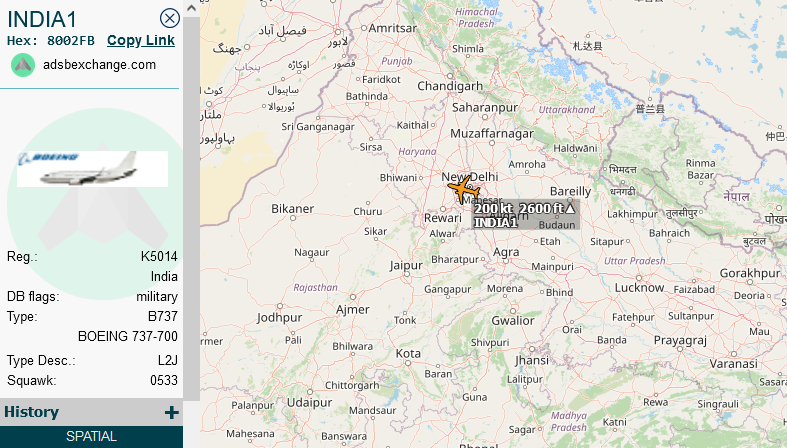Click the Jaipur city marker on map
787x448 pixels.
407,275
